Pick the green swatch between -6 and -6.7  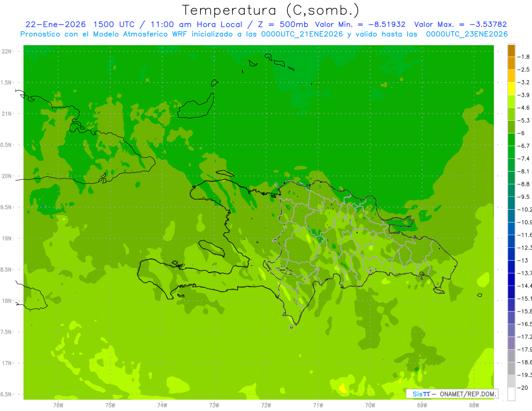tap(511, 140)
